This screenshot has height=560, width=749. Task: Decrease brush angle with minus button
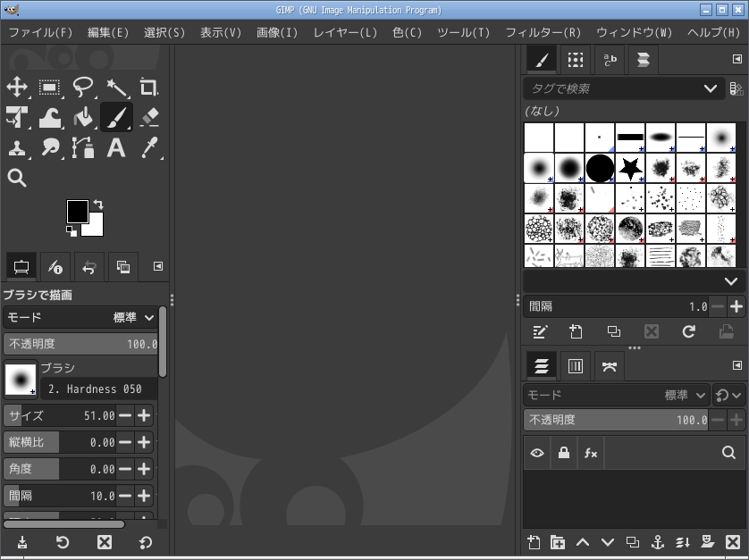pos(125,469)
